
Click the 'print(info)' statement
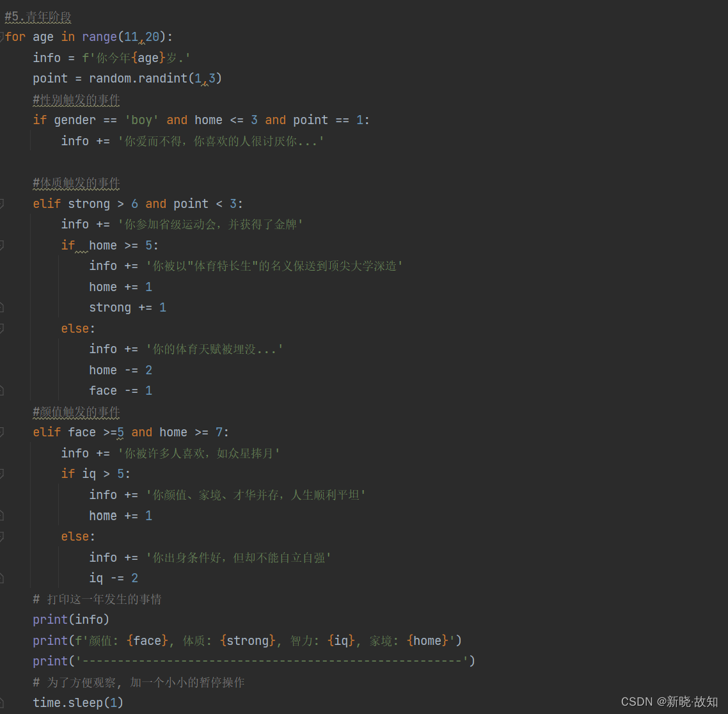click(x=71, y=620)
